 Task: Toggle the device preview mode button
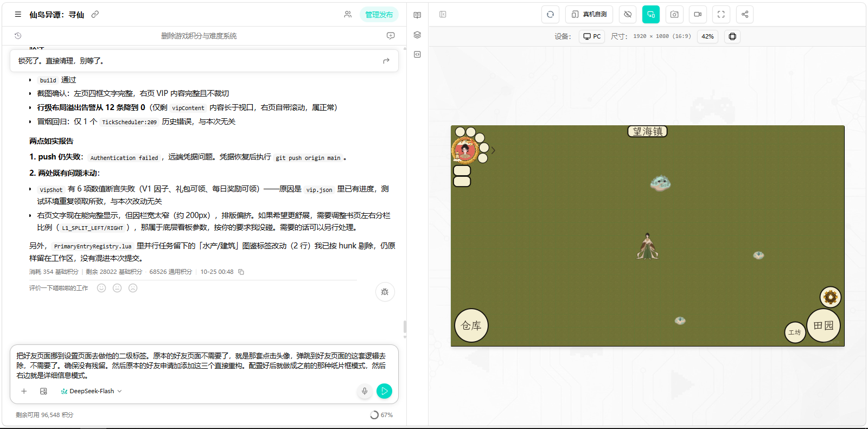pos(651,15)
